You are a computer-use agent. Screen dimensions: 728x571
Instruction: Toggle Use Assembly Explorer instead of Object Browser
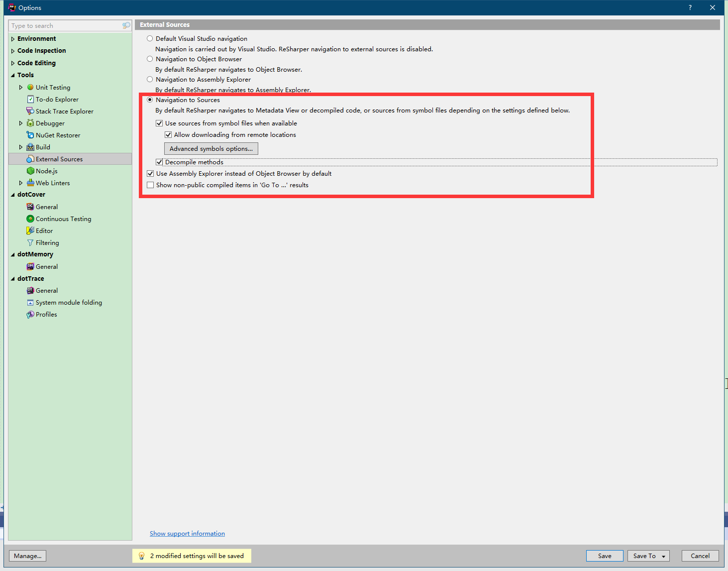150,173
